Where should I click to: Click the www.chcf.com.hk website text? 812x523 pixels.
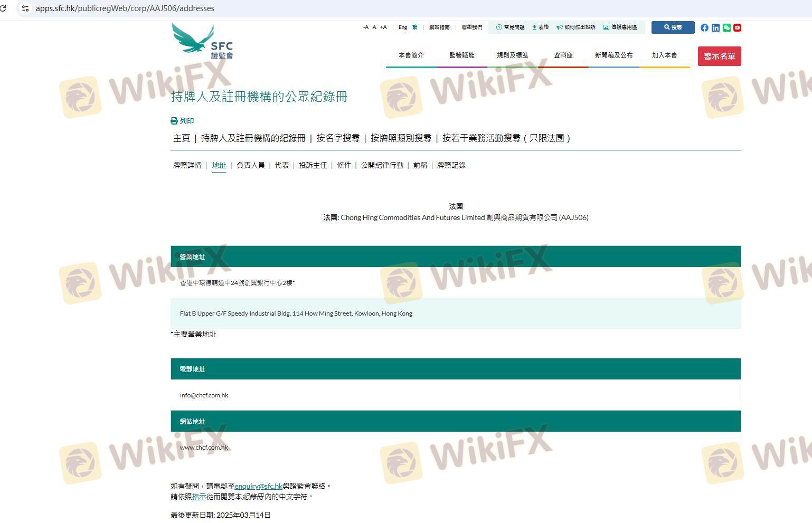204,448
